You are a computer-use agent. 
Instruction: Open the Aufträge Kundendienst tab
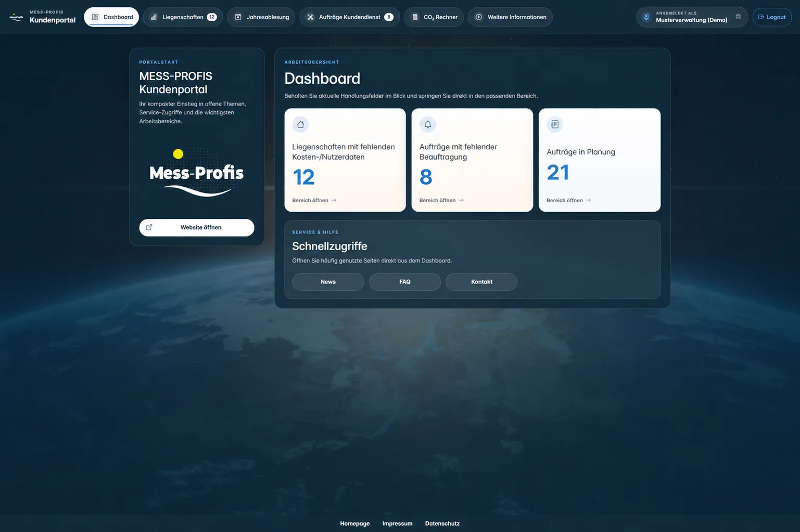point(349,17)
